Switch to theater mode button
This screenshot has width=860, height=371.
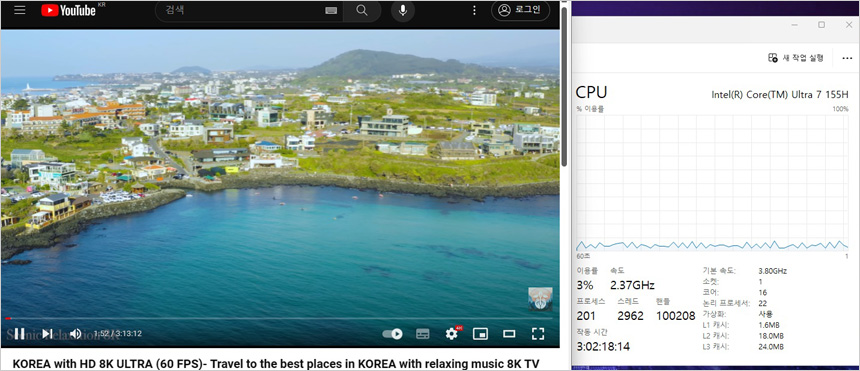click(510, 334)
